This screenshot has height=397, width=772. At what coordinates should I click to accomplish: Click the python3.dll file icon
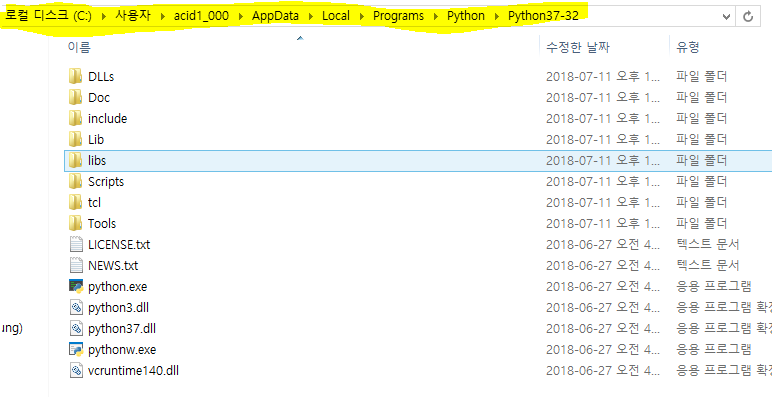[x=76, y=307]
